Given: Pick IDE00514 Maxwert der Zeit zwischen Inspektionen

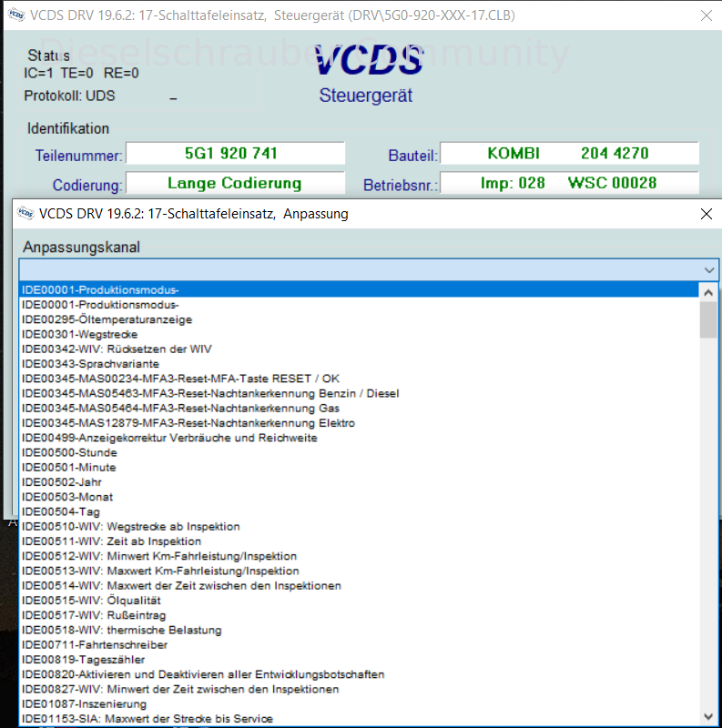Looking at the screenshot, I should point(359,585).
